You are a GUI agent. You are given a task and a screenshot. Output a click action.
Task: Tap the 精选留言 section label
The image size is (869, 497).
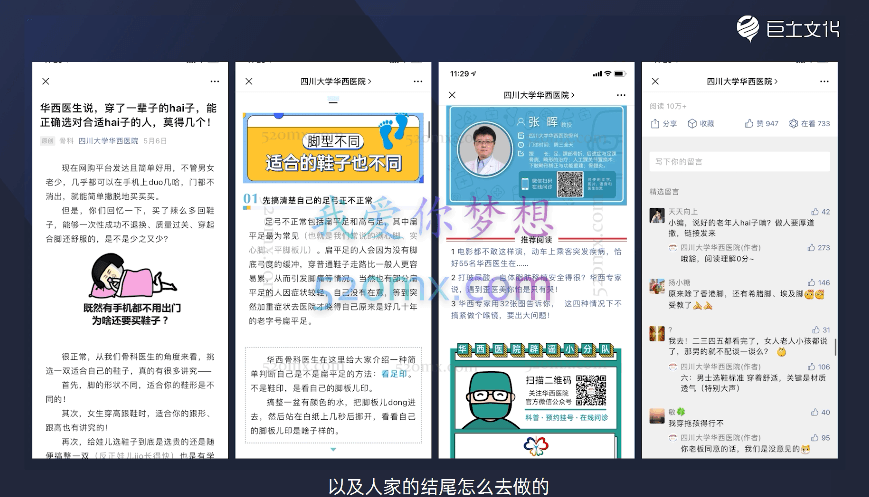click(x=664, y=192)
